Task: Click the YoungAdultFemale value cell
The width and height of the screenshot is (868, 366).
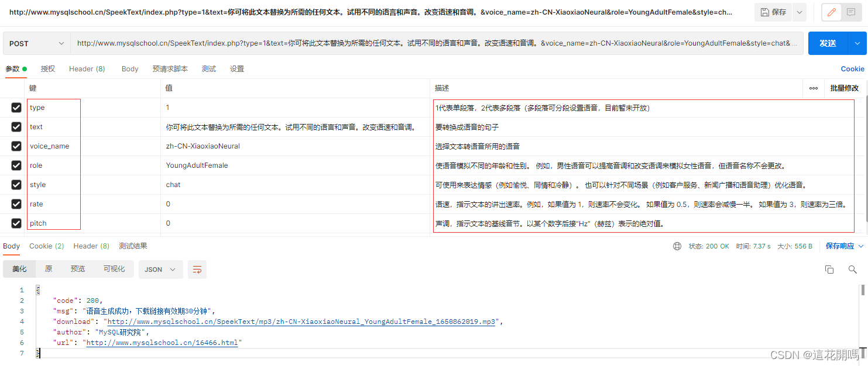Action: pyautogui.click(x=295, y=165)
